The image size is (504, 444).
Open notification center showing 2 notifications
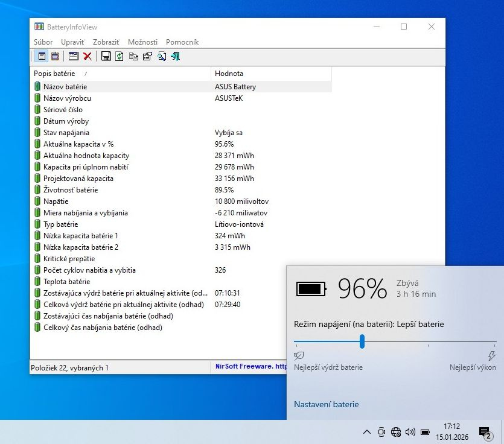coord(485,432)
